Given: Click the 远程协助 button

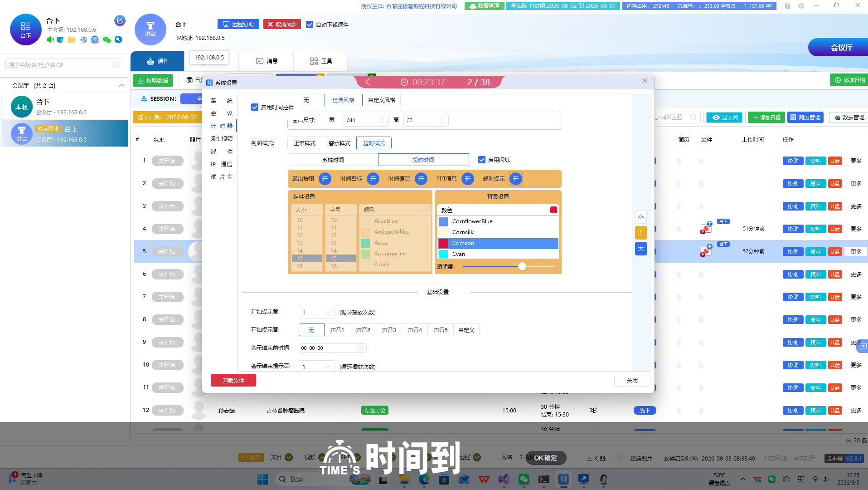Looking at the screenshot, I should (238, 24).
